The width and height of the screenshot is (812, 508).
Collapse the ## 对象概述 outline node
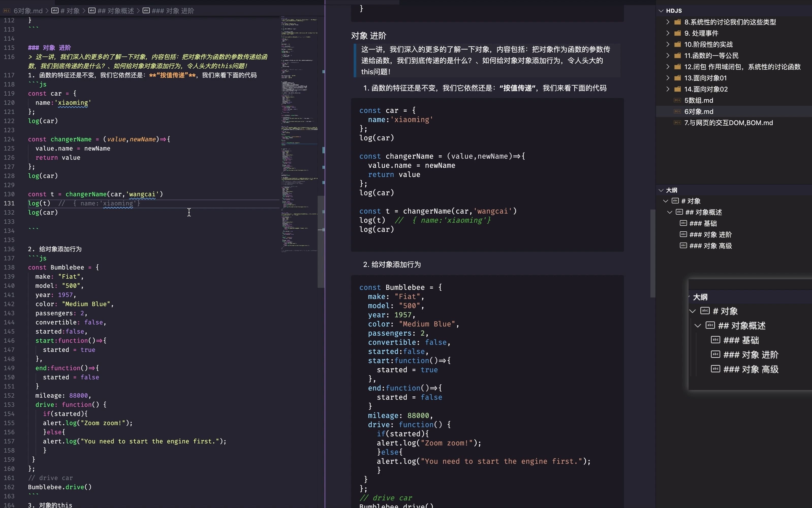pyautogui.click(x=670, y=212)
